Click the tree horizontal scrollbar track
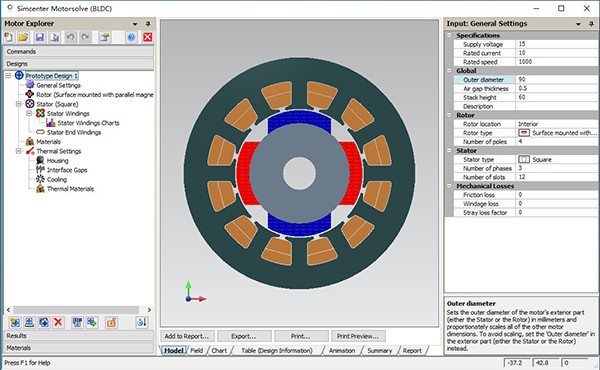Image resolution: width=600 pixels, height=370 pixels. tap(77, 310)
